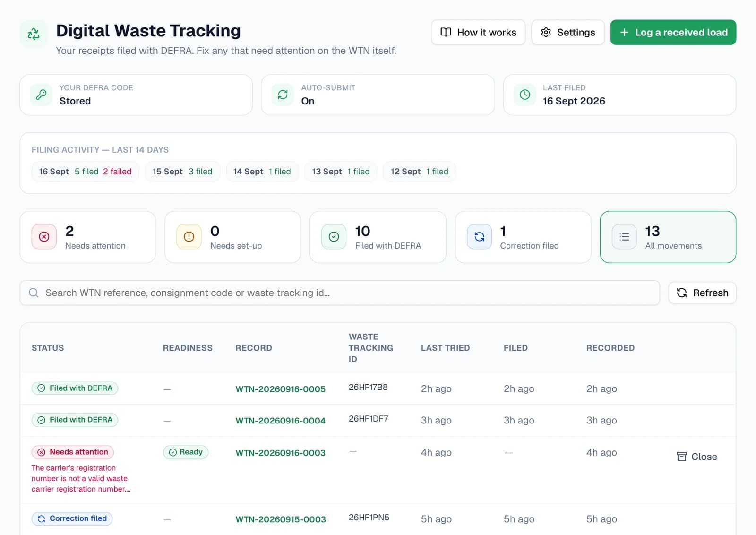Select the 13 Sept 1 filed chip

(341, 172)
